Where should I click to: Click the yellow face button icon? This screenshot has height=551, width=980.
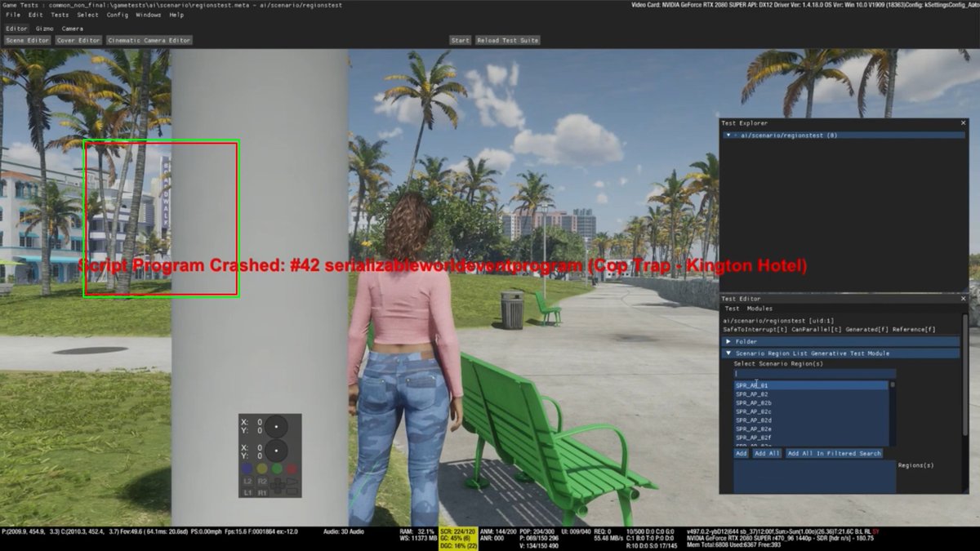point(262,469)
